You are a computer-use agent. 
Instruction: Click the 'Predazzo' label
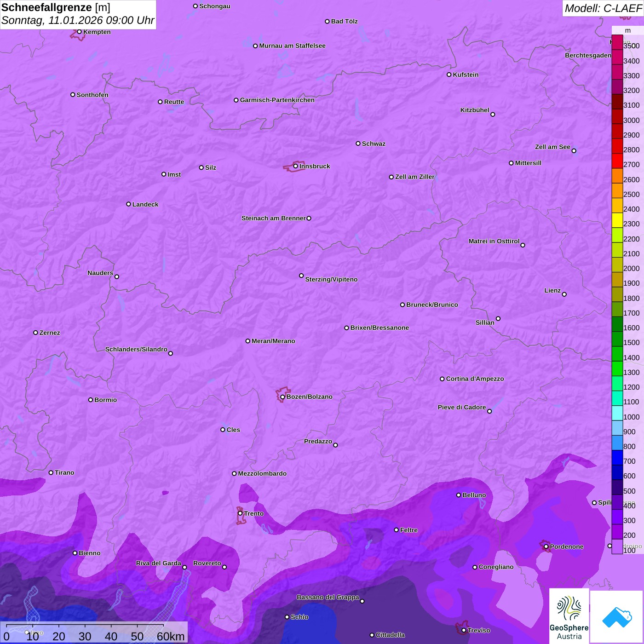318,441
